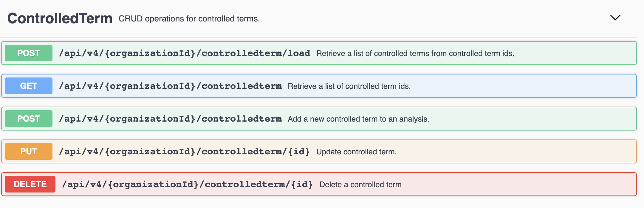Click 'Retrieve a list of controlled terms' summary
Screen dimensions: 644x208
[415, 54]
